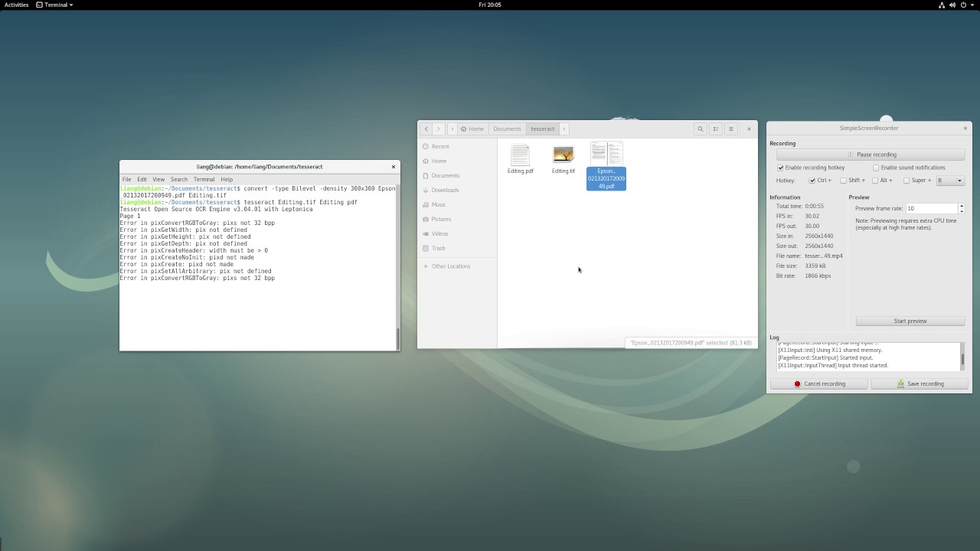Open network status icon in top bar
Viewport: 980px width, 551px height.
(942, 5)
